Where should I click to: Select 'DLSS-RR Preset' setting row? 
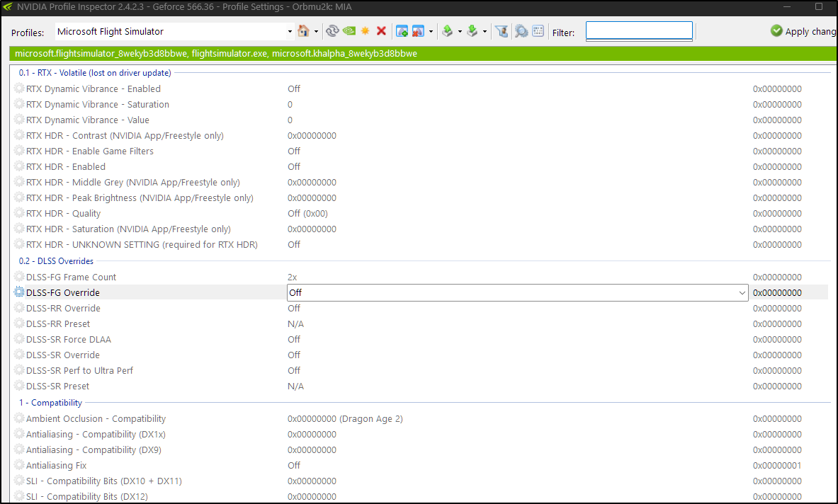pyautogui.click(x=419, y=323)
